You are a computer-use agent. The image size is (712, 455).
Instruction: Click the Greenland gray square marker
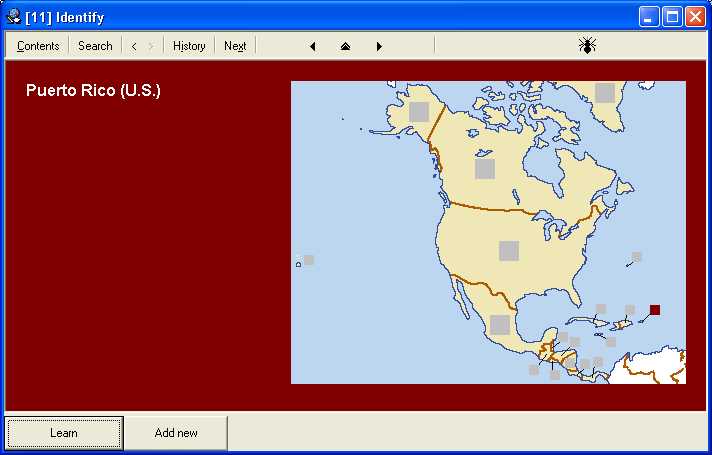(605, 92)
